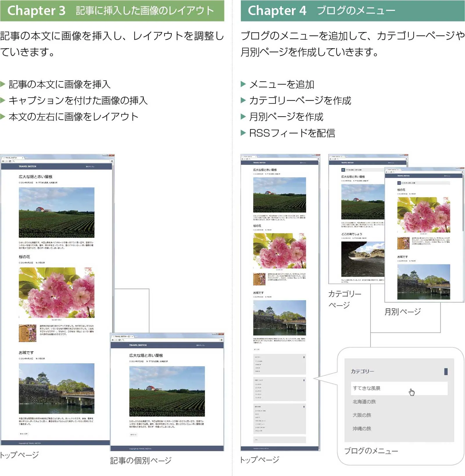Click the castle photo on the monthly page
Viewport: 465px width, 476px height.
[x=423, y=281]
